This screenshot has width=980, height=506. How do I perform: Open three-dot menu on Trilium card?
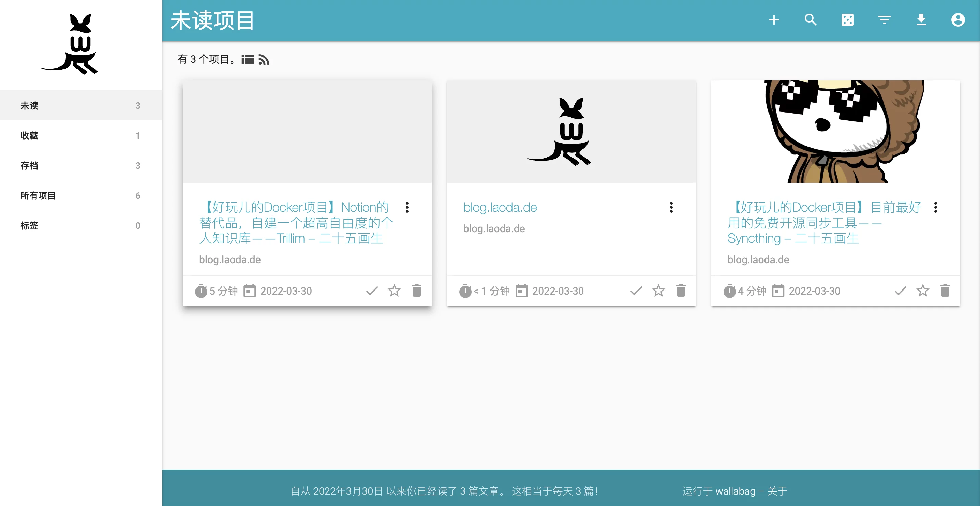pos(407,207)
